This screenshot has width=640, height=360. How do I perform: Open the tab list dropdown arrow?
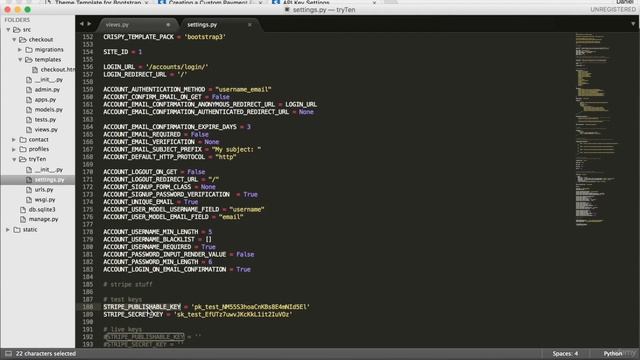633,24
